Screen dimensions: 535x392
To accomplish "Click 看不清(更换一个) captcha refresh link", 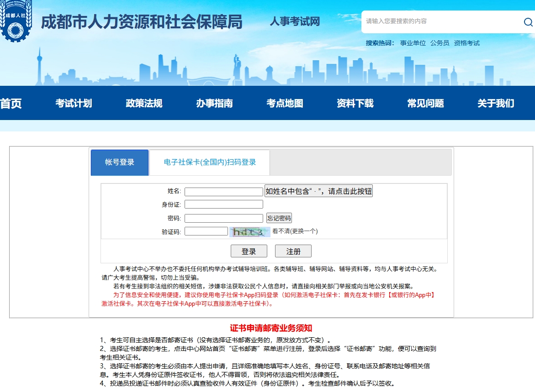I will click(295, 231).
